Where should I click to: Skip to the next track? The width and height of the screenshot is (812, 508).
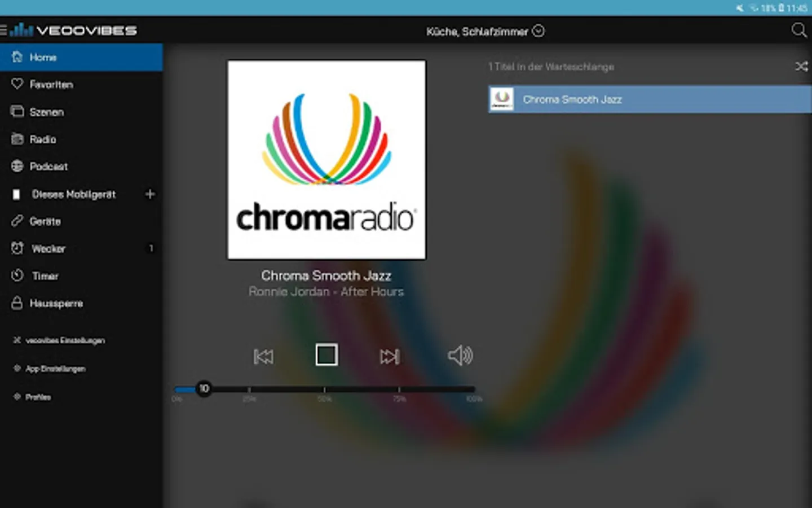click(390, 356)
